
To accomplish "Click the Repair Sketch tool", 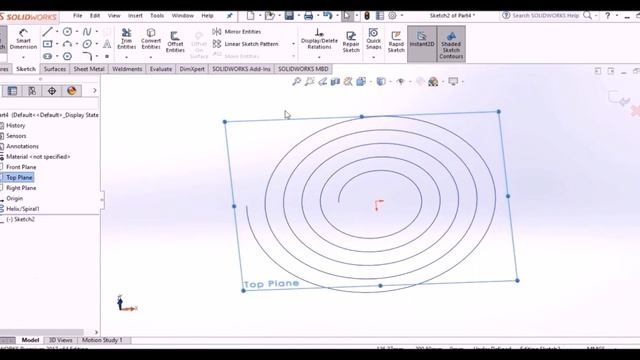I will coord(351,42).
